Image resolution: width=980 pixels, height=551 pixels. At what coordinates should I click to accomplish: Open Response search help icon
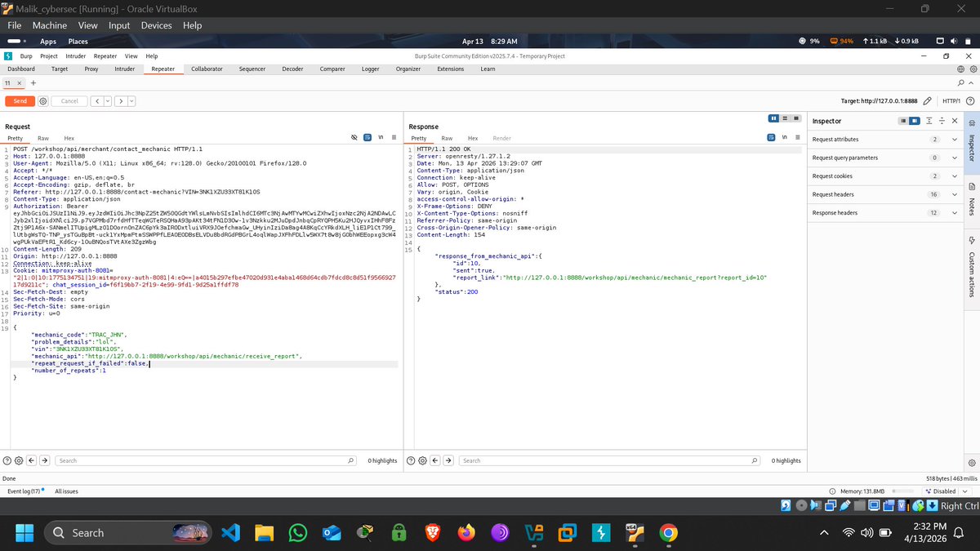[x=412, y=460]
